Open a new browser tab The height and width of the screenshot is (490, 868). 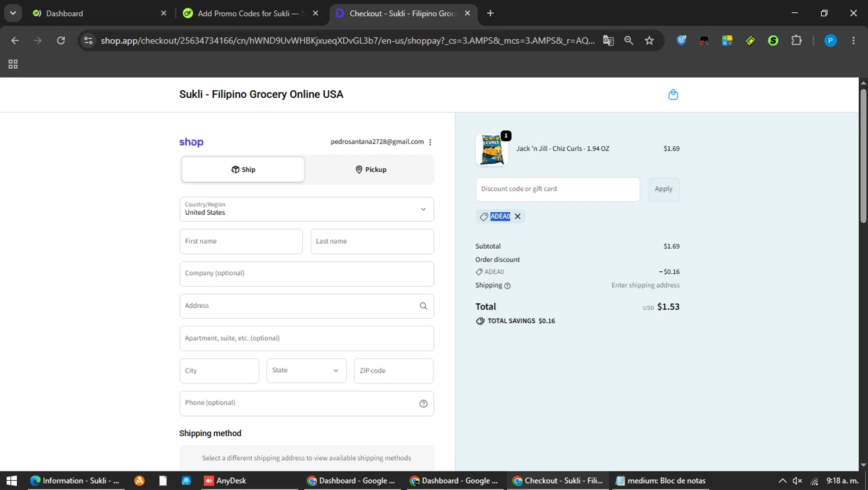[490, 13]
